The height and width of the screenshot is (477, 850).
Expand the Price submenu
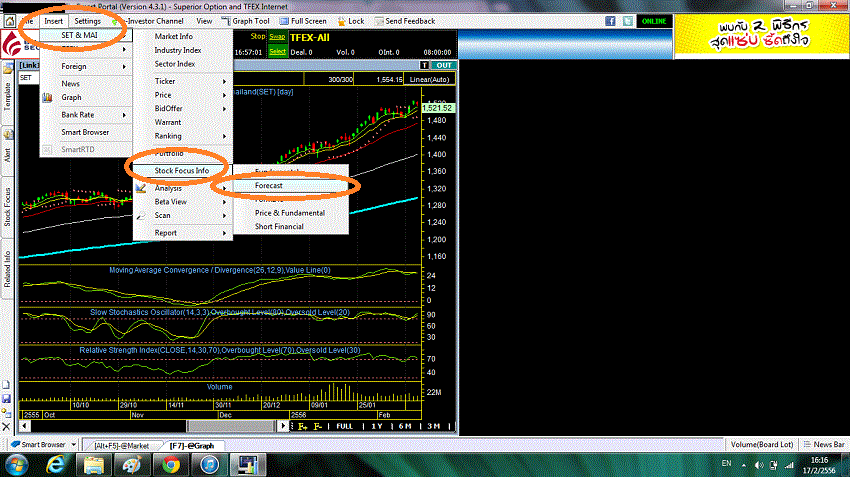(x=183, y=95)
